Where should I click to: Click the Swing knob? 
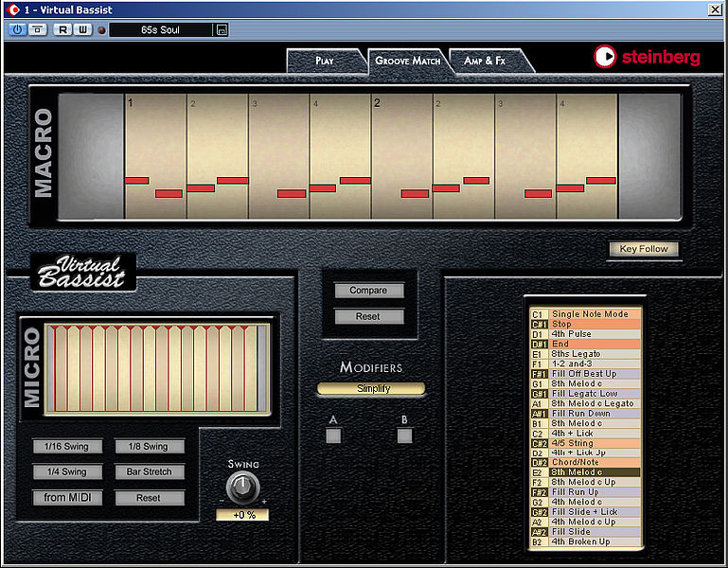click(242, 487)
